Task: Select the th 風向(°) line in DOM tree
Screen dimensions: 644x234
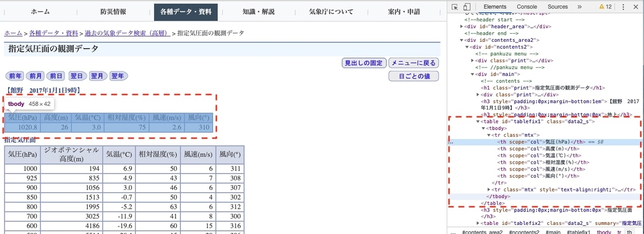Action: [538, 175]
